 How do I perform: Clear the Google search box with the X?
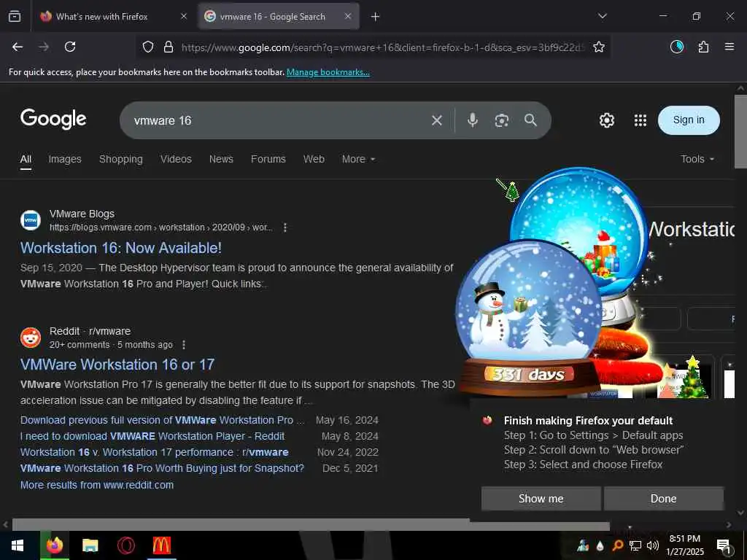[437, 120]
